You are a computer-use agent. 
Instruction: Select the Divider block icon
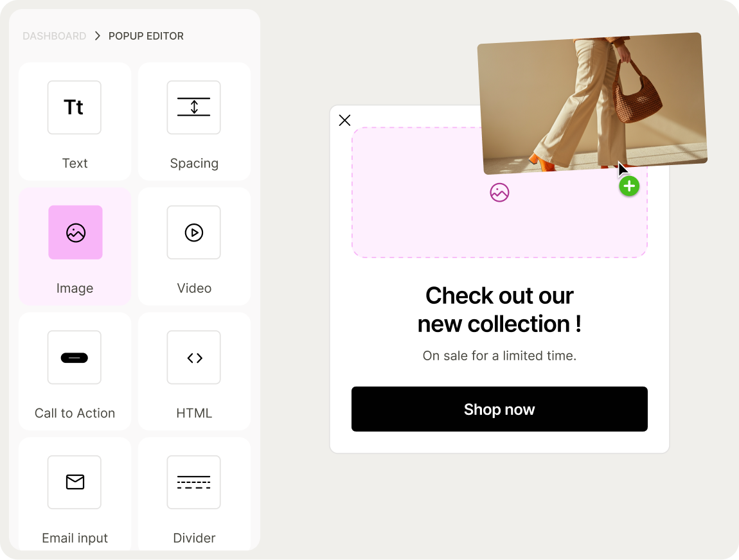(194, 482)
